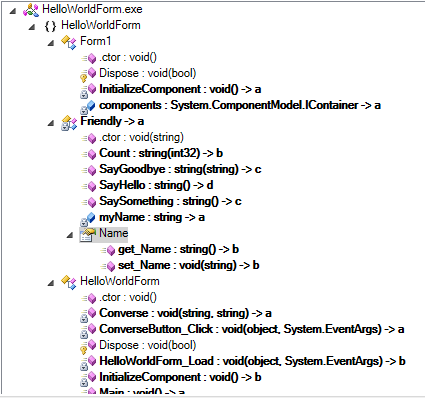Select myName : string -> a
This screenshot has width=425, height=398.
point(152,217)
